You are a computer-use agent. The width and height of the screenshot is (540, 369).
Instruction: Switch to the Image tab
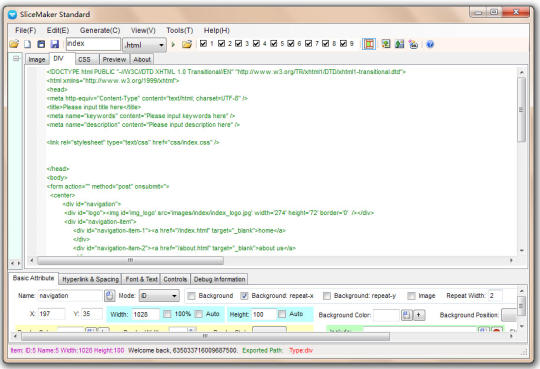click(37, 60)
